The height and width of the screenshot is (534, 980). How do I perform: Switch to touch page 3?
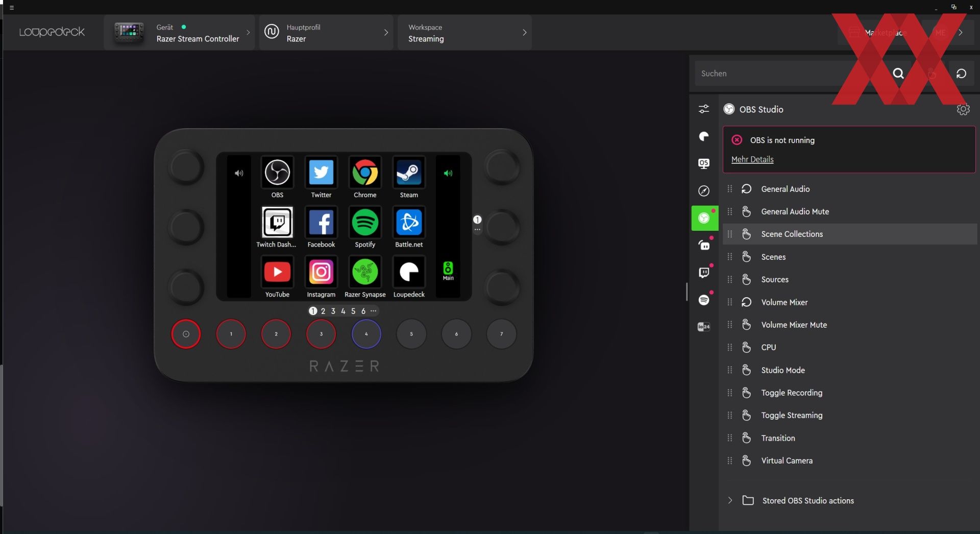333,311
